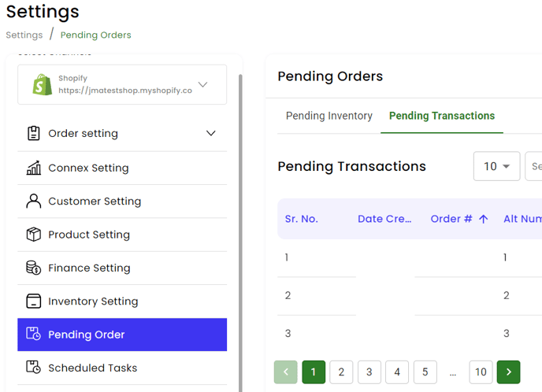Click Alt Num value 2 cell
The width and height of the screenshot is (542, 392).
point(506,295)
